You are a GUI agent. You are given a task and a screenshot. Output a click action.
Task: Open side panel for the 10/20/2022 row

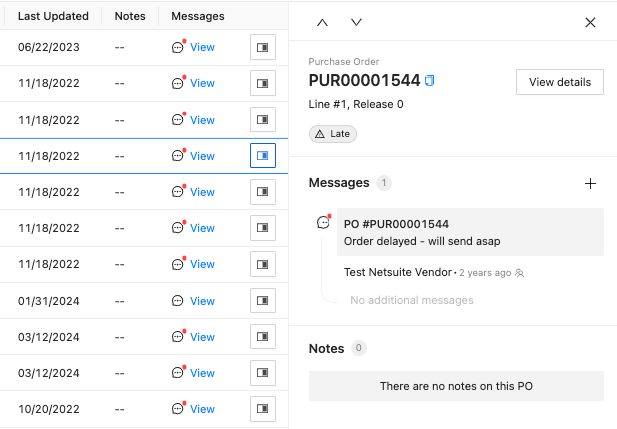pyautogui.click(x=263, y=409)
